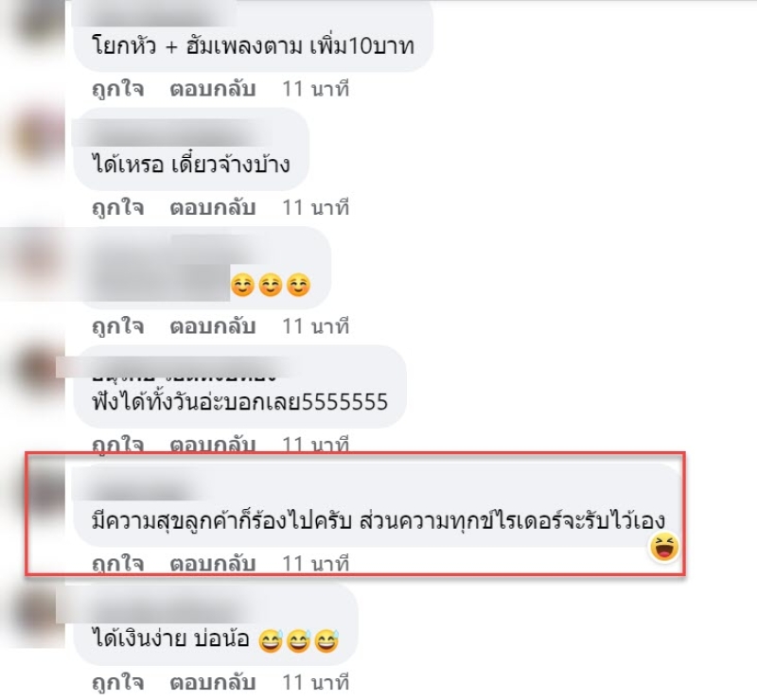Open the timestamp under ได้เหรอ เดี๋ยวจ้างบ้าง
The width and height of the screenshot is (757, 700).
pos(315,207)
